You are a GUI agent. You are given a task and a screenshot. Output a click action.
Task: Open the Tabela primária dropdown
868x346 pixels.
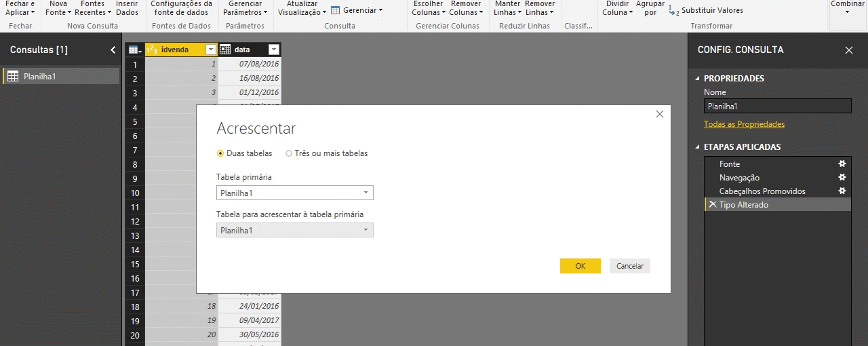295,193
